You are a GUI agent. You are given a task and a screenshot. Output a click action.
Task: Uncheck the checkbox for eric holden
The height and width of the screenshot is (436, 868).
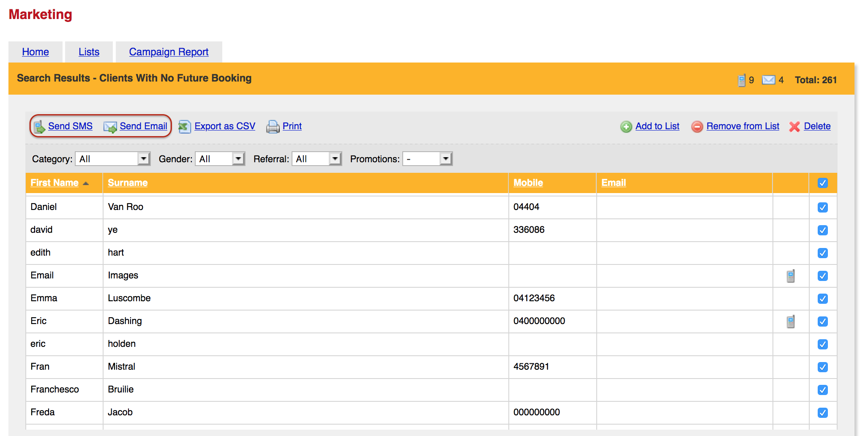click(823, 344)
